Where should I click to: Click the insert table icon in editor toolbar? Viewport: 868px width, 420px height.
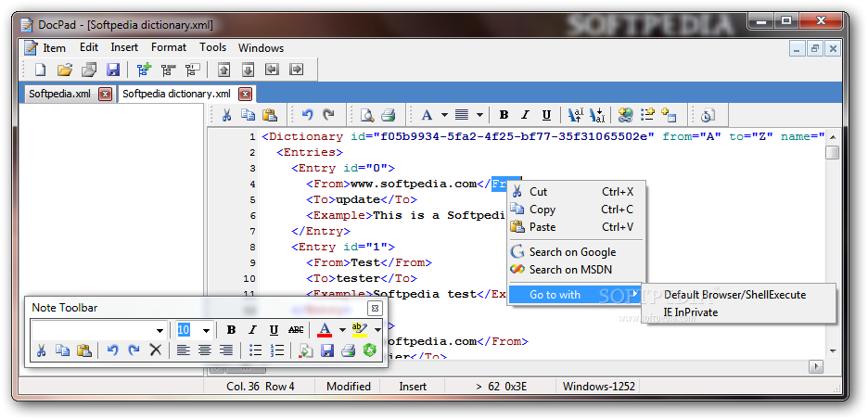coord(669,115)
